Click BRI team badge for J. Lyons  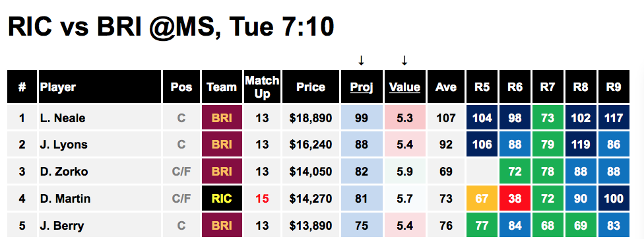click(x=222, y=145)
